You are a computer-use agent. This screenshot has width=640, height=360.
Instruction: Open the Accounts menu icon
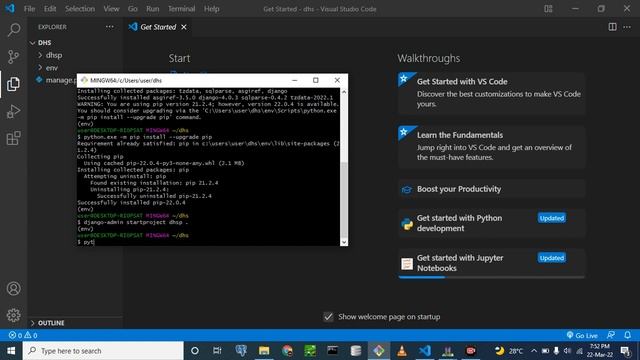pyautogui.click(x=13, y=289)
